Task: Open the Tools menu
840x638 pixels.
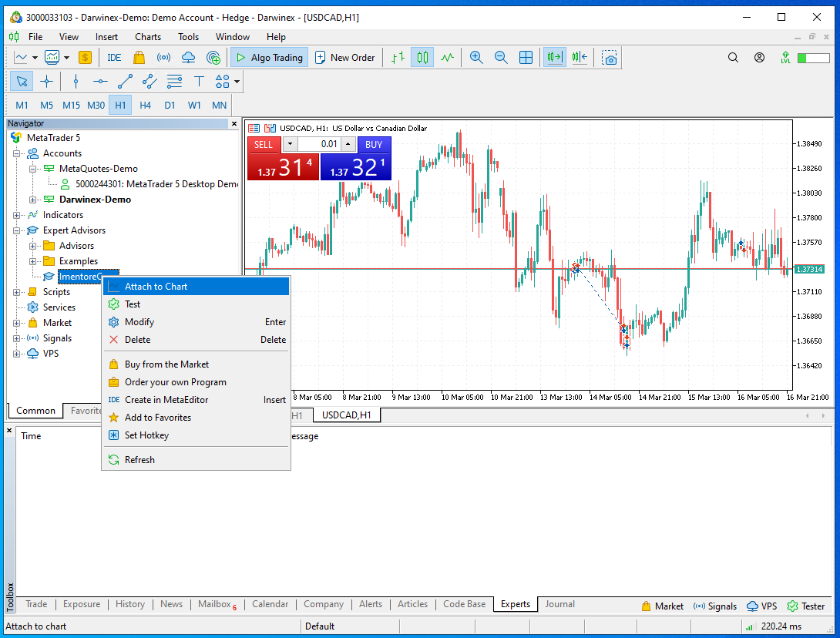Action: 189,37
